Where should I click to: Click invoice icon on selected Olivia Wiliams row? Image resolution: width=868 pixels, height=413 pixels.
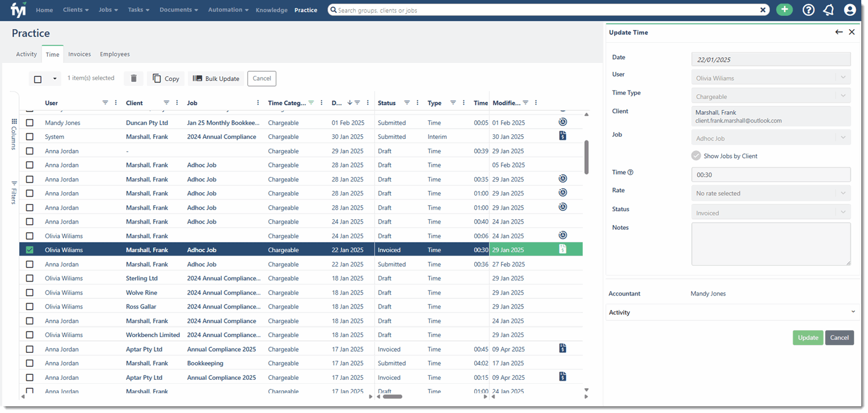point(563,249)
